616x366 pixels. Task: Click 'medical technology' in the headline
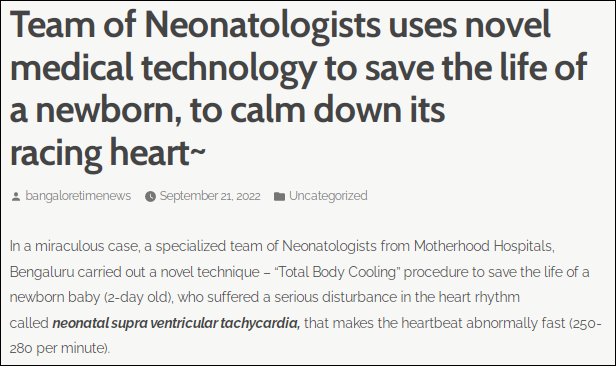pyautogui.click(x=163, y=67)
